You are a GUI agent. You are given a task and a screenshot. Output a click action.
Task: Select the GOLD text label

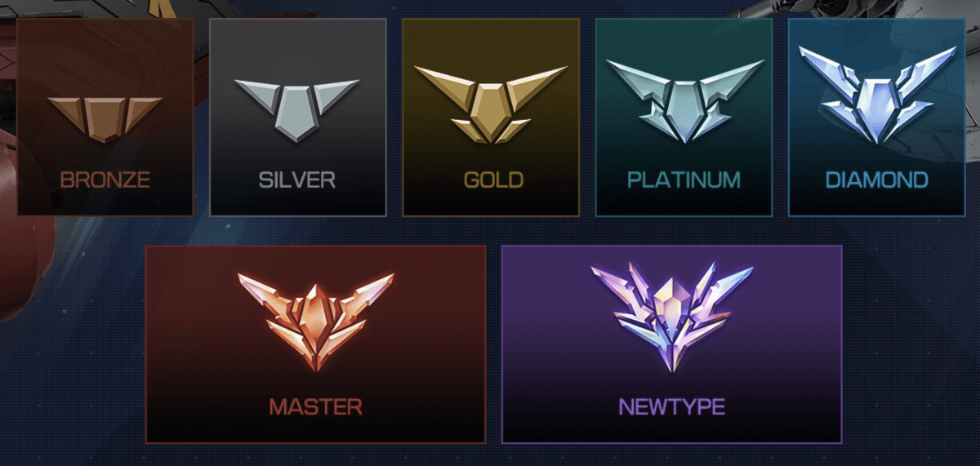click(490, 180)
